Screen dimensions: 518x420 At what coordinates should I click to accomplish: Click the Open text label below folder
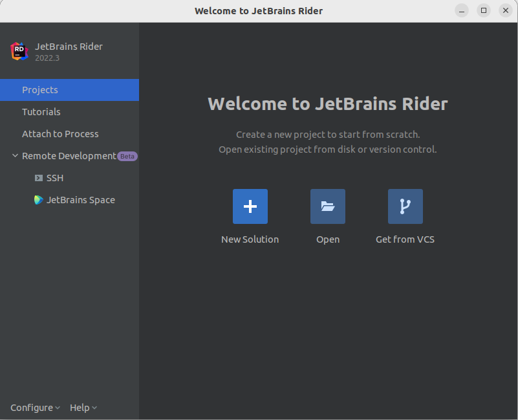pyautogui.click(x=328, y=239)
